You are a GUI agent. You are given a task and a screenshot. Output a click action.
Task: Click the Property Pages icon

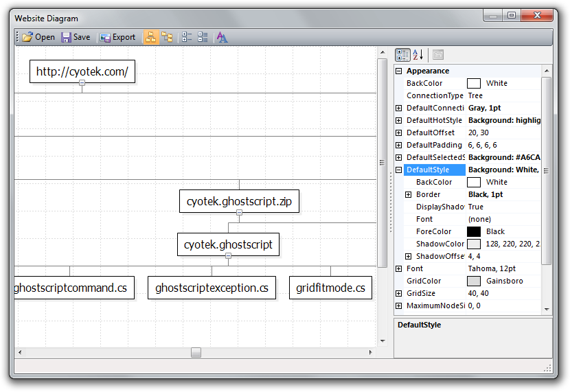coord(438,55)
